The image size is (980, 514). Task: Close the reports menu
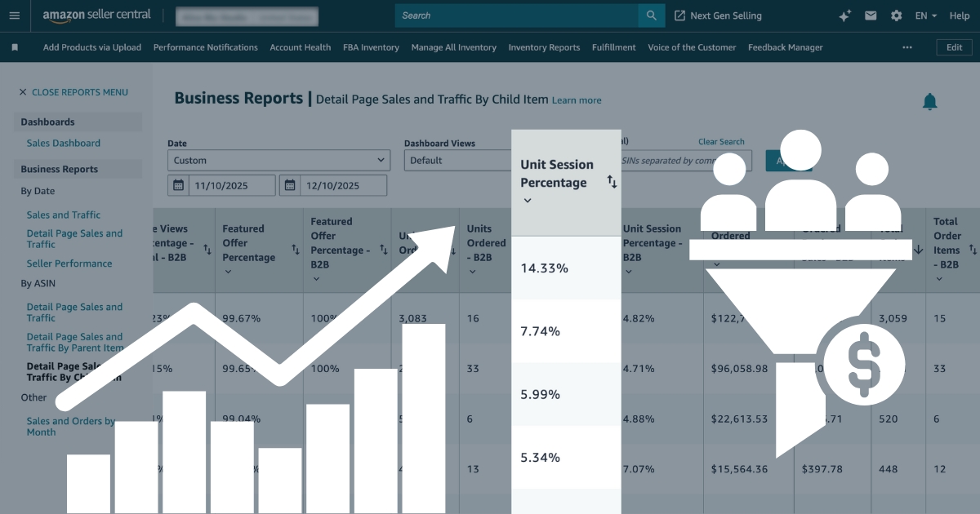click(73, 92)
